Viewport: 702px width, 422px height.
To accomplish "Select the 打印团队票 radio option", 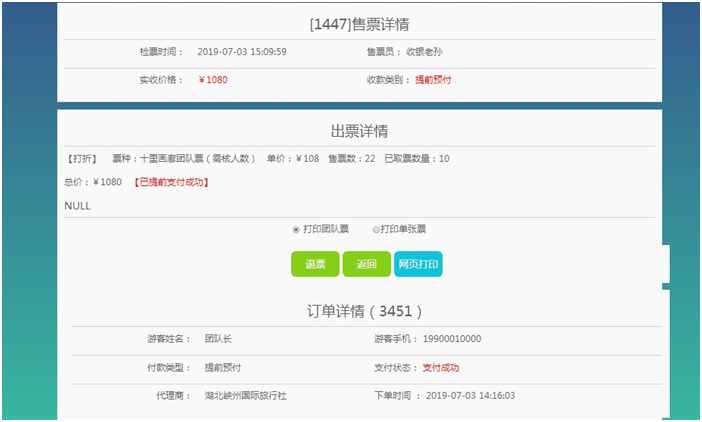I will (x=296, y=229).
